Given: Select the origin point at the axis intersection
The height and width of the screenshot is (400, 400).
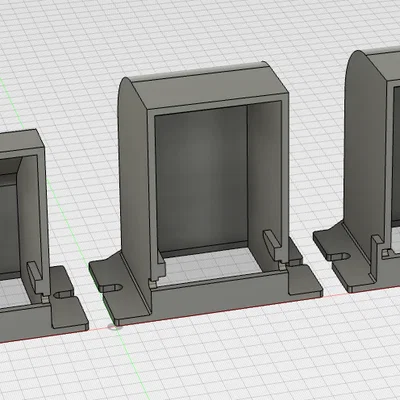Looking at the screenshot, I should [115, 327].
